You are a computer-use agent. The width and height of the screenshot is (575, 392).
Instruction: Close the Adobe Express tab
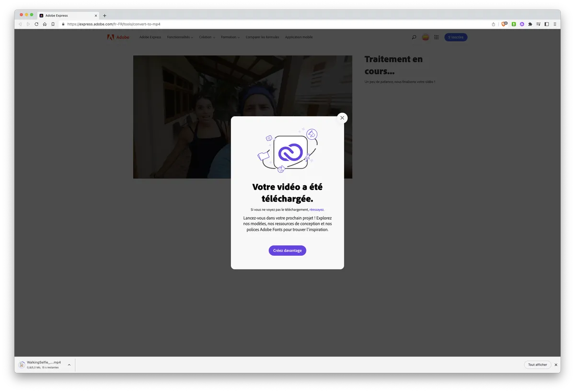point(95,15)
